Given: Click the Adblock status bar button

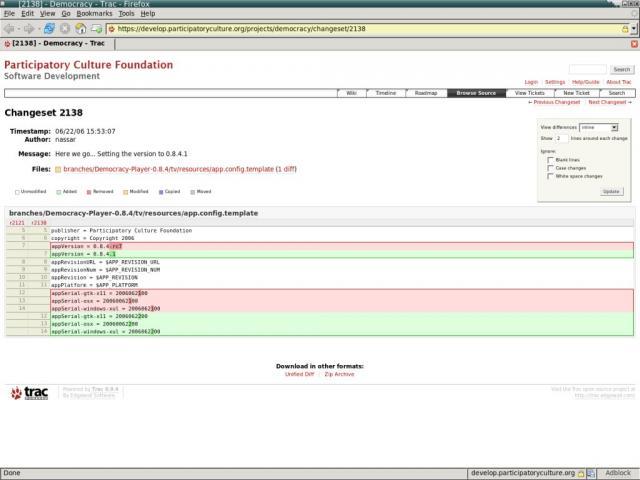Looking at the screenshot, I should tap(618, 473).
